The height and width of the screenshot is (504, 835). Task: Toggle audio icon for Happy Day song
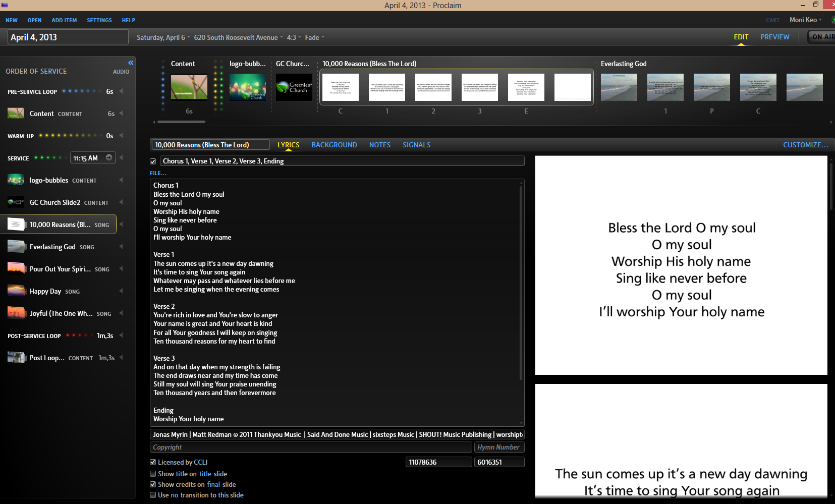[121, 291]
